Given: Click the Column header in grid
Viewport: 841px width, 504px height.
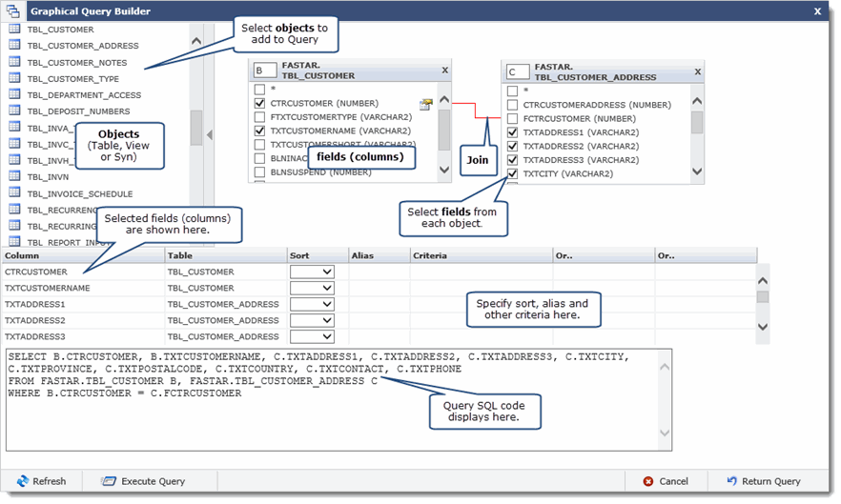Looking at the screenshot, I should pos(83,255).
